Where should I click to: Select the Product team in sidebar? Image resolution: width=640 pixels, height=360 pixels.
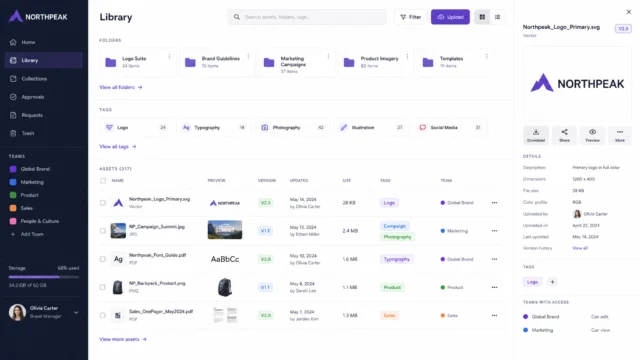(24, 195)
